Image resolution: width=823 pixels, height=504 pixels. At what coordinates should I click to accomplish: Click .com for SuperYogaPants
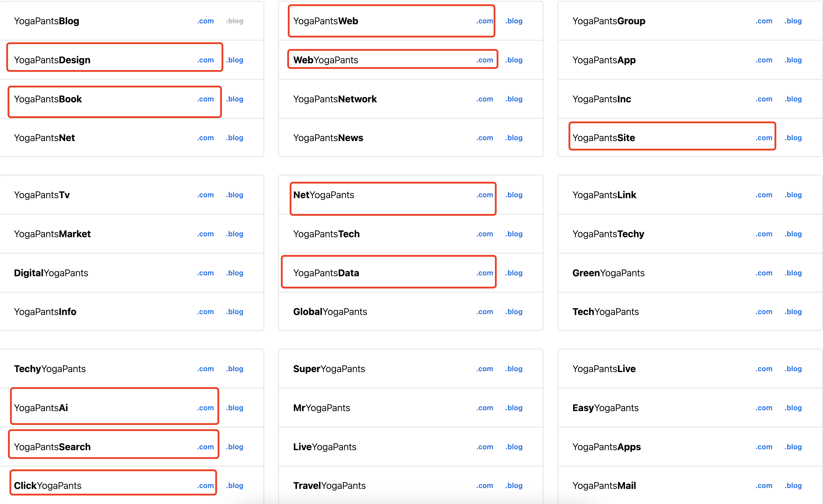pyautogui.click(x=485, y=369)
